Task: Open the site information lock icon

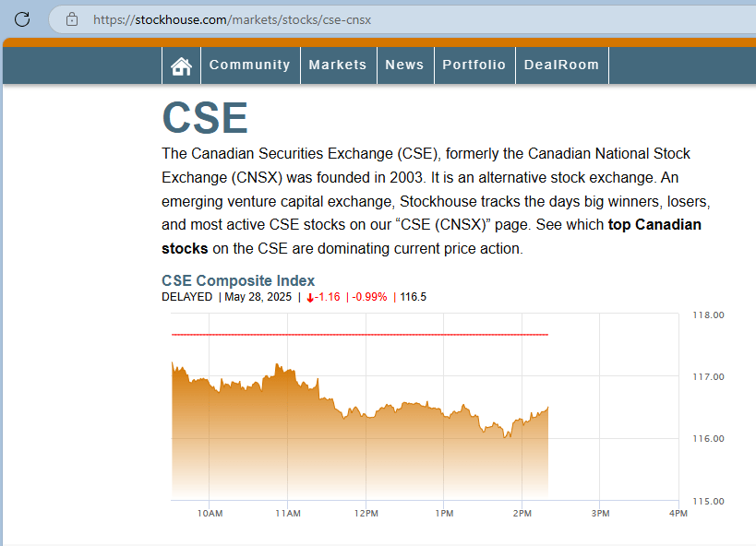Action: tap(71, 18)
